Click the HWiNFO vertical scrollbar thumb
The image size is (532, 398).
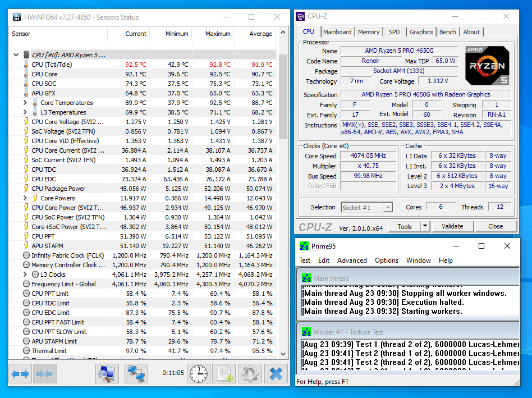pos(283,97)
